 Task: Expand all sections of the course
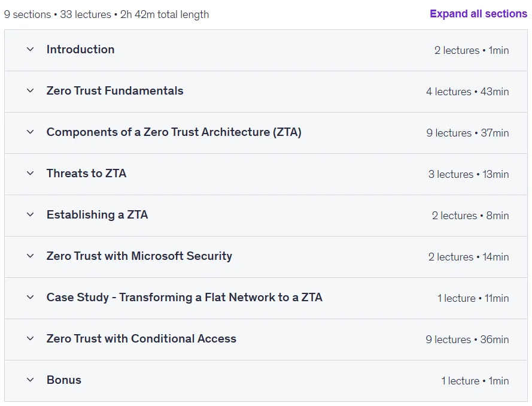(478, 14)
